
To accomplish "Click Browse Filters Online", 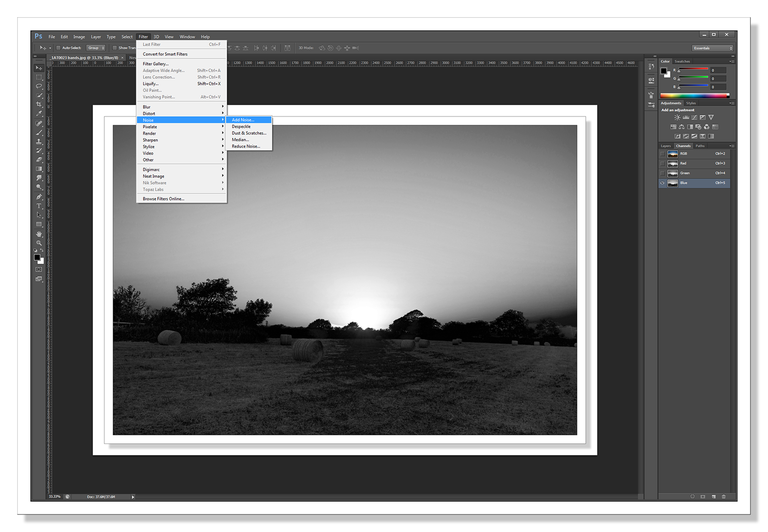I will point(163,199).
